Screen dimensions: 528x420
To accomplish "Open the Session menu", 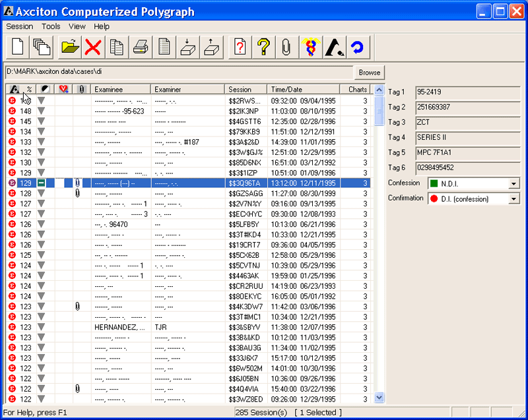I will 20,26.
